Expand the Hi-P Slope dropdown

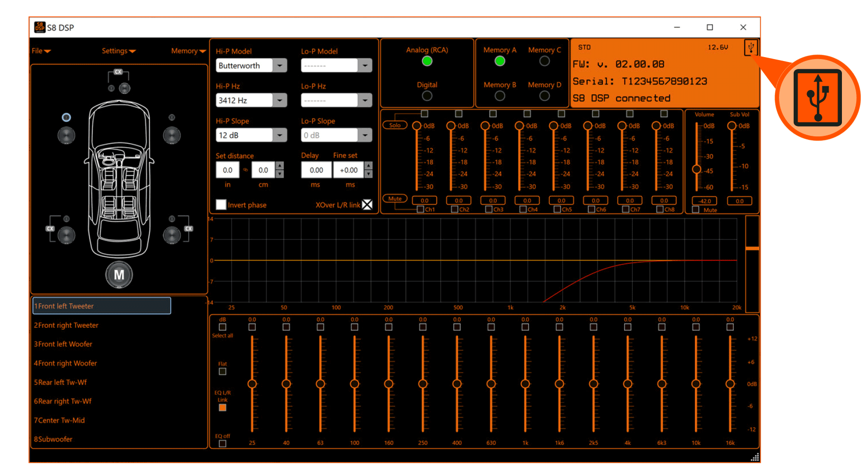click(x=280, y=135)
